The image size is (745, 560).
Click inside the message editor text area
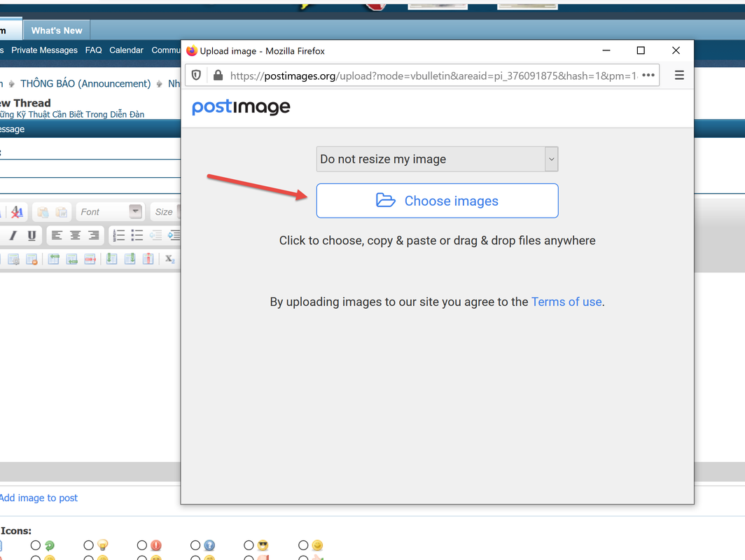(90, 365)
